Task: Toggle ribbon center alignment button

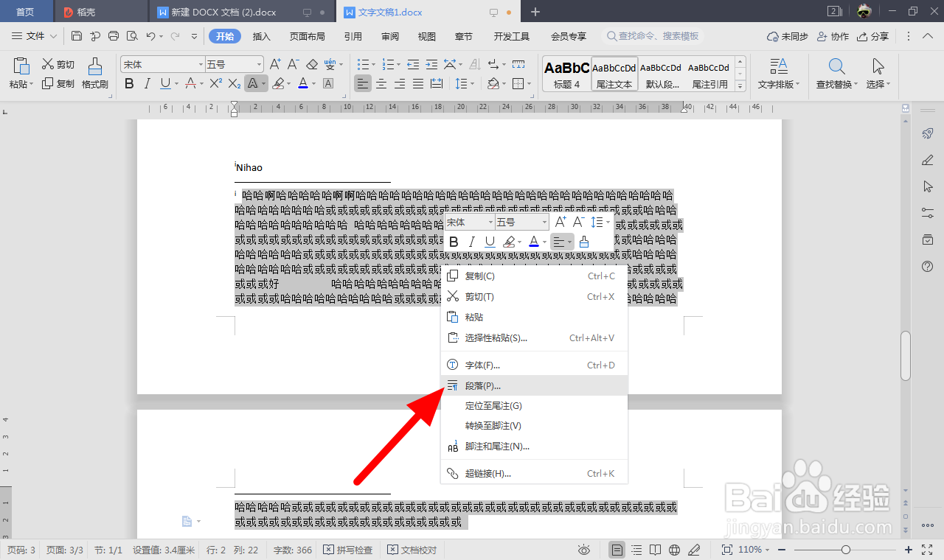Action: pyautogui.click(x=381, y=83)
